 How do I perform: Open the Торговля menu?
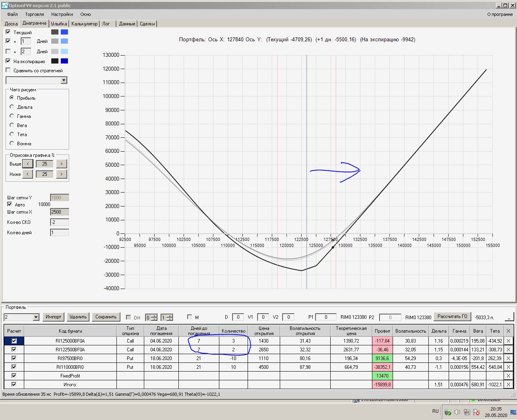point(34,14)
